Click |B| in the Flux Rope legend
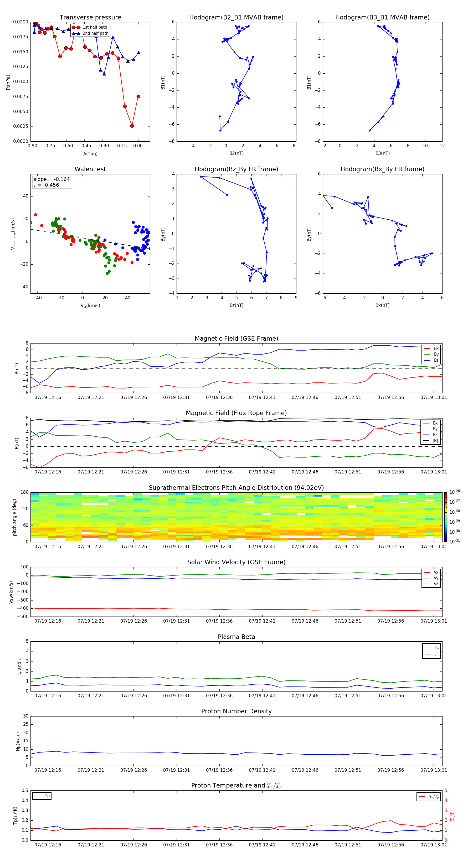 click(x=431, y=441)
